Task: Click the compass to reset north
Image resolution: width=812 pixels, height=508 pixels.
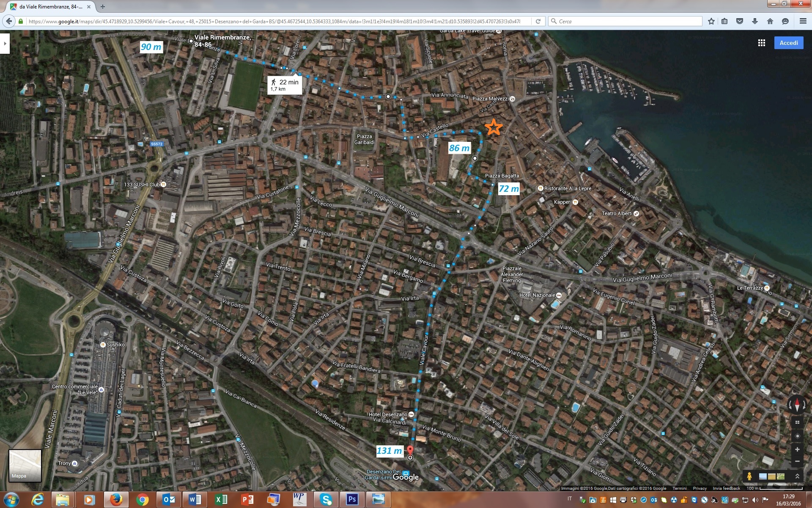Action: point(797,405)
